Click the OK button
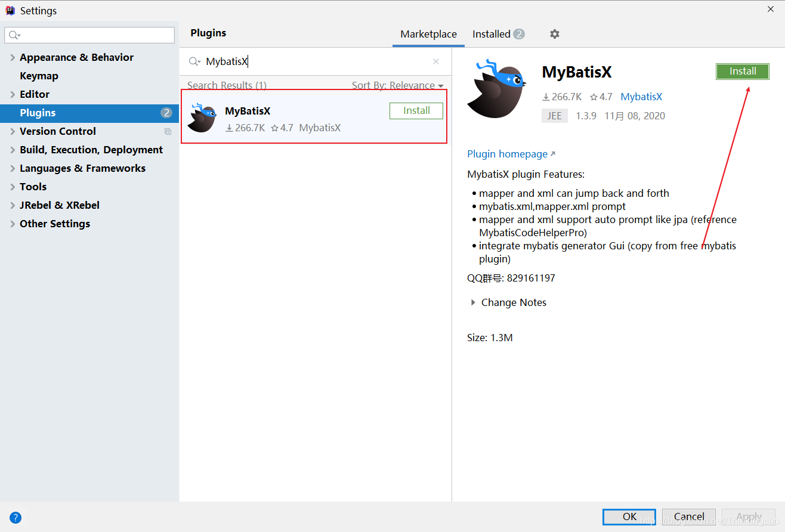The image size is (785, 532). [x=629, y=516]
